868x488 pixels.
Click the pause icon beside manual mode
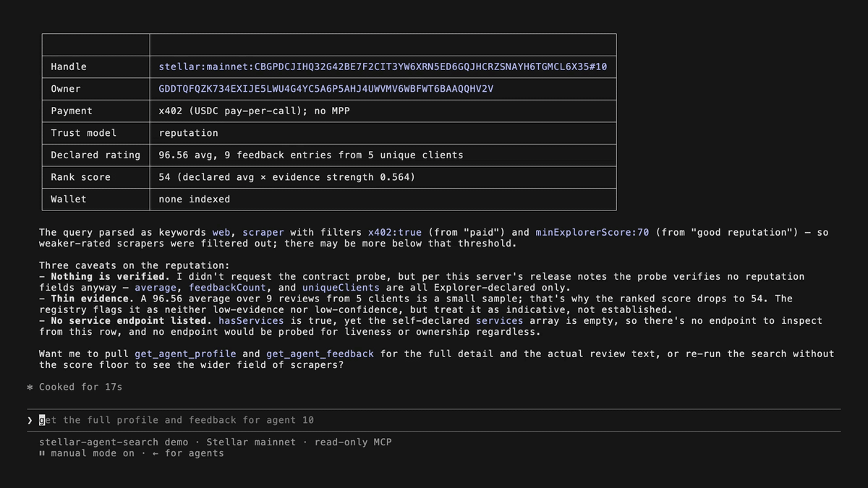[x=42, y=453]
